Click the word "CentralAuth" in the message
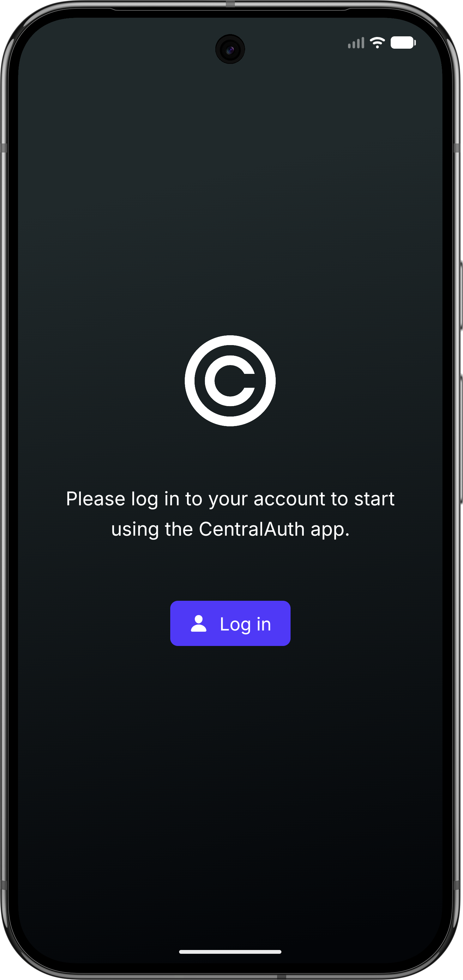The width and height of the screenshot is (463, 980). (252, 529)
